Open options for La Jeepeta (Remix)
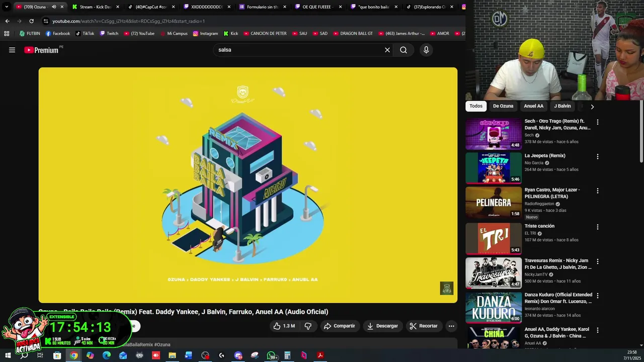644x362 pixels. (598, 156)
